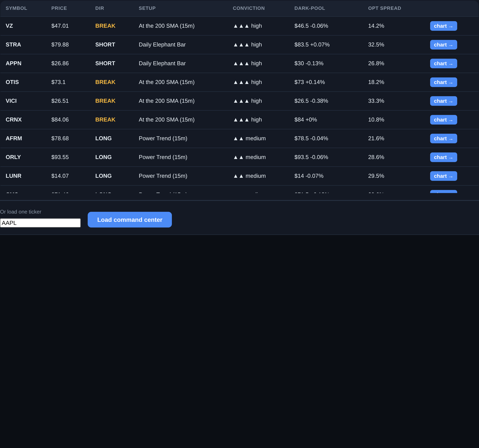Click the $79.88 price value
The width and height of the screenshot is (479, 448).
[x=60, y=44]
